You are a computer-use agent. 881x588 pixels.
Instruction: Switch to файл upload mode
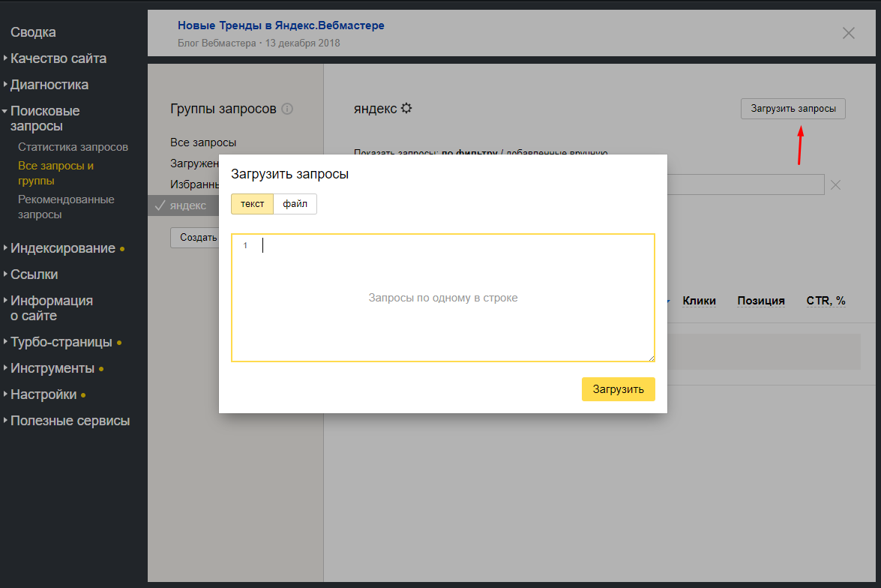coord(295,204)
